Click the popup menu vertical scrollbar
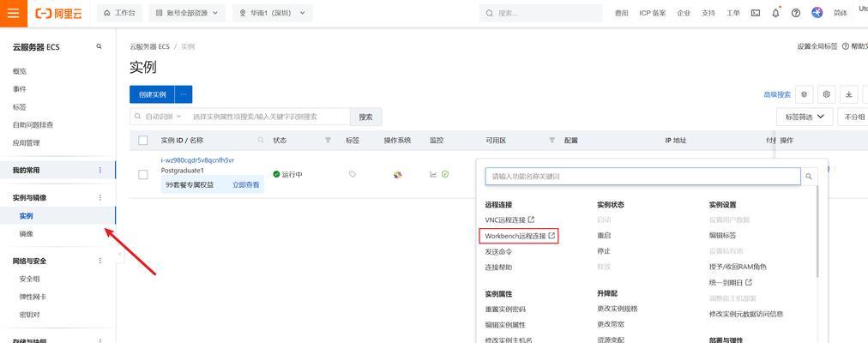This screenshot has width=868, height=343. coord(817,232)
